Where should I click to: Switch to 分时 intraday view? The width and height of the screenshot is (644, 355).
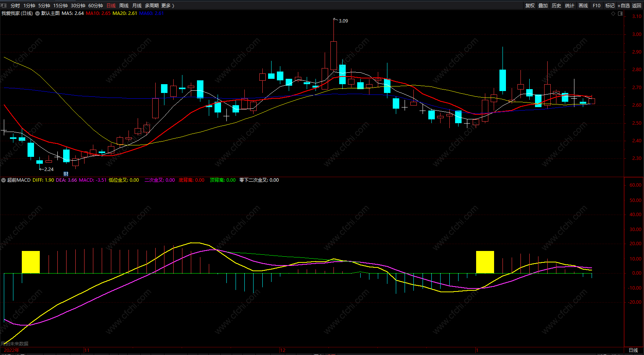click(15, 5)
